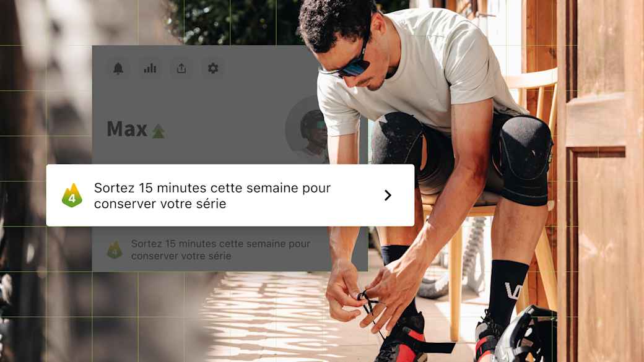Click the green tree badge beside Max
The height and width of the screenshot is (362, 644).
pos(158,131)
